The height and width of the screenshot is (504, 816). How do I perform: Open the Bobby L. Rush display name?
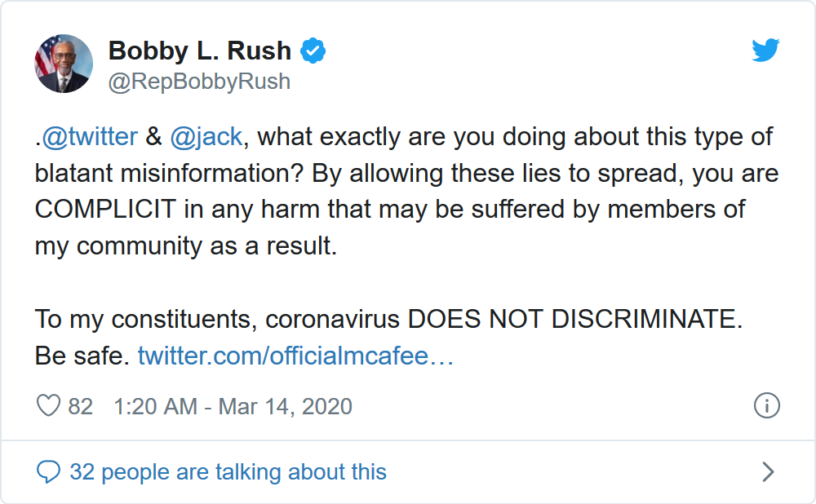click(199, 51)
